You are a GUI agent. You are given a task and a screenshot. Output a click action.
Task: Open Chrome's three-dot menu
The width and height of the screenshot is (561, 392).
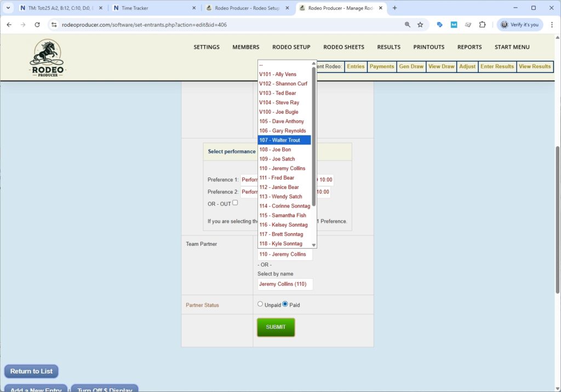coord(551,25)
